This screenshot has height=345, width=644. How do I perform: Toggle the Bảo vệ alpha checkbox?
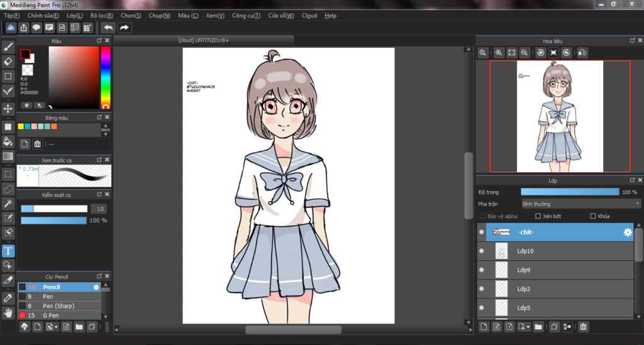(x=482, y=216)
